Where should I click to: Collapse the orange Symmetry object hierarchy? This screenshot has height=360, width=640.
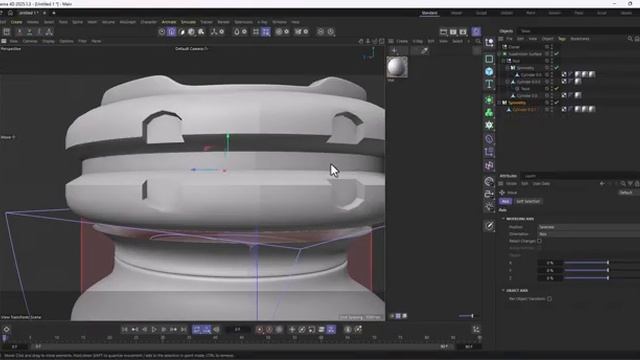[499, 102]
